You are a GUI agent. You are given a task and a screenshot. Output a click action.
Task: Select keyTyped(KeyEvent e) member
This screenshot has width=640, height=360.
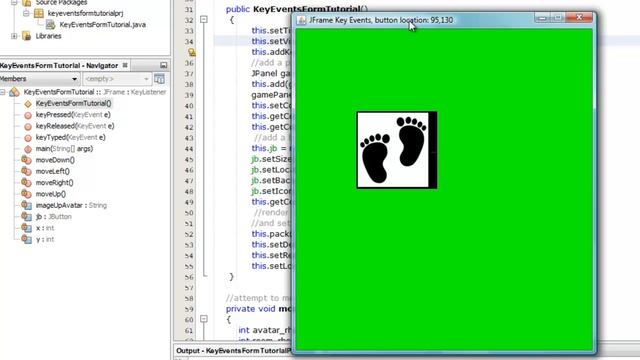71,138
